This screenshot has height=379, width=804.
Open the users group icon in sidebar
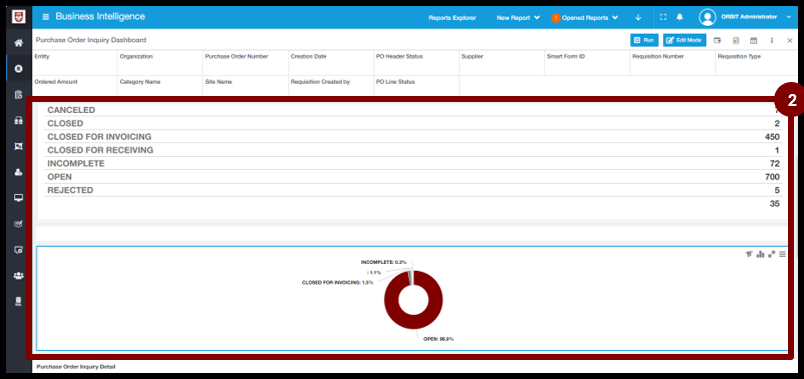coord(18,276)
